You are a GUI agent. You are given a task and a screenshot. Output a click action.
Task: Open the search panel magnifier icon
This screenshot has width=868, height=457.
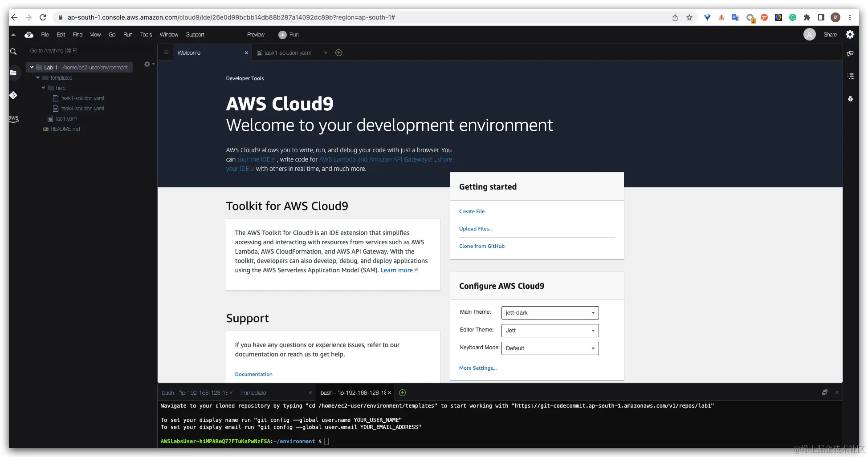[13, 52]
